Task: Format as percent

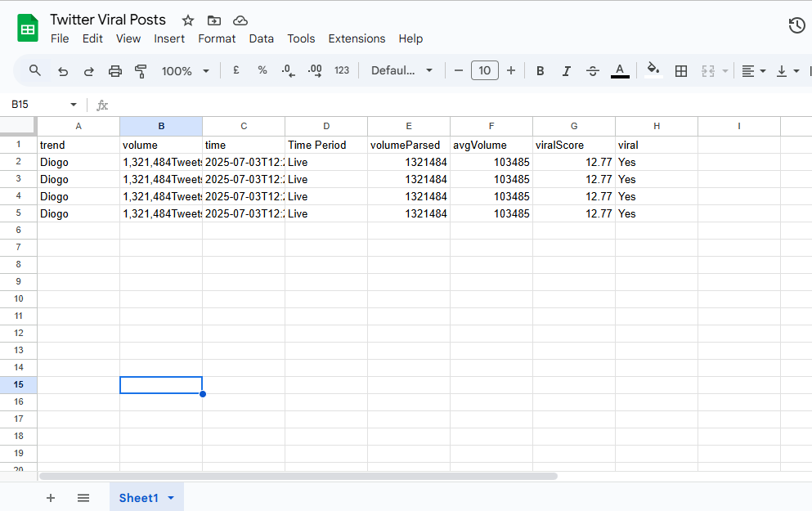Action: [x=262, y=70]
